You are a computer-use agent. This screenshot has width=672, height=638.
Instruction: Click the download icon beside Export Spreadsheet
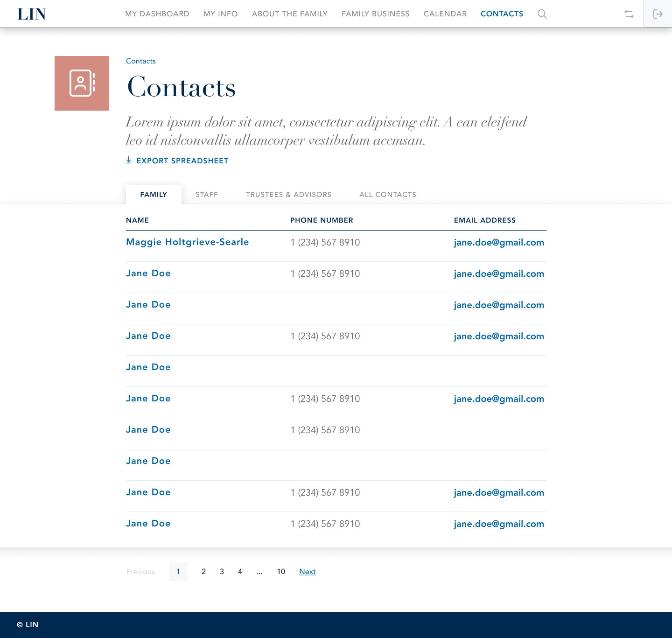coord(129,160)
